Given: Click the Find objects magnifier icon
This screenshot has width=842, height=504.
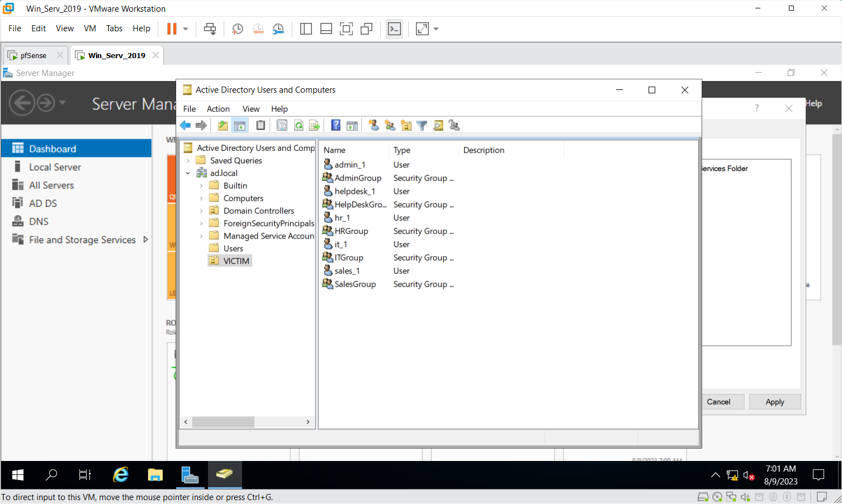Looking at the screenshot, I should (438, 125).
